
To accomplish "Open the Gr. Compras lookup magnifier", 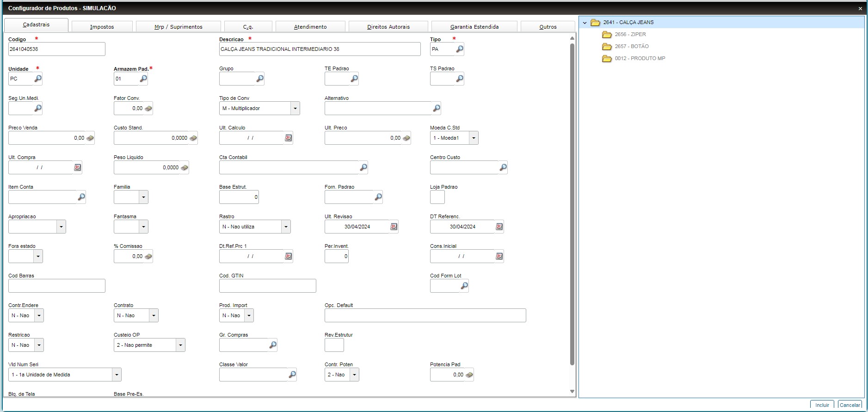I will coord(273,345).
